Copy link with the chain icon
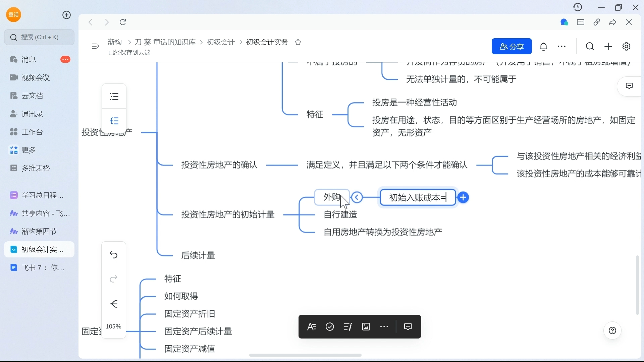 (x=597, y=22)
